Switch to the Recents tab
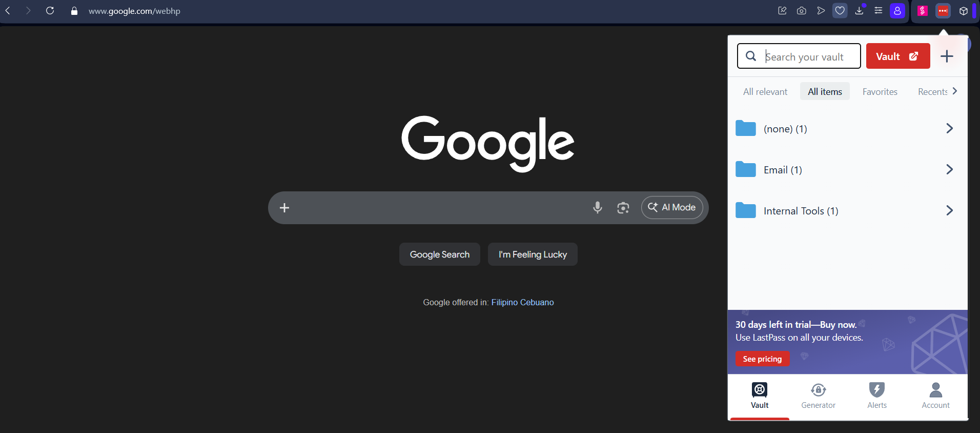 click(x=932, y=92)
